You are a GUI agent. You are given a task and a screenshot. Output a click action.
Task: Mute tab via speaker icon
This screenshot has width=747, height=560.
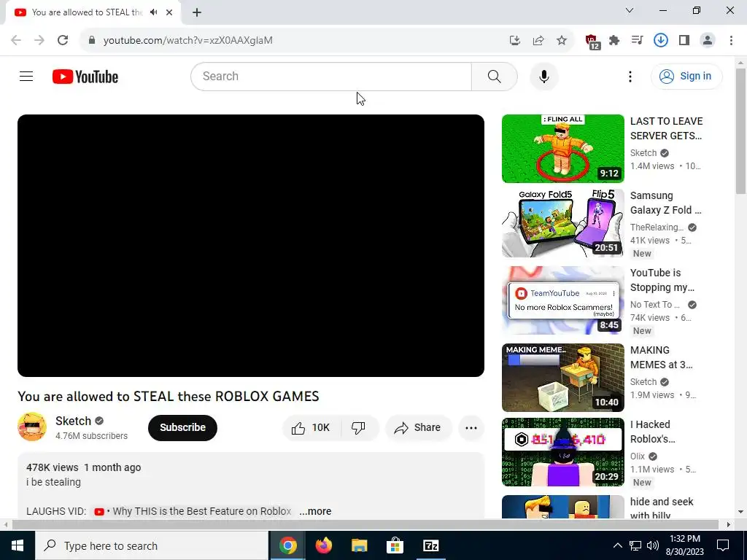153,12
